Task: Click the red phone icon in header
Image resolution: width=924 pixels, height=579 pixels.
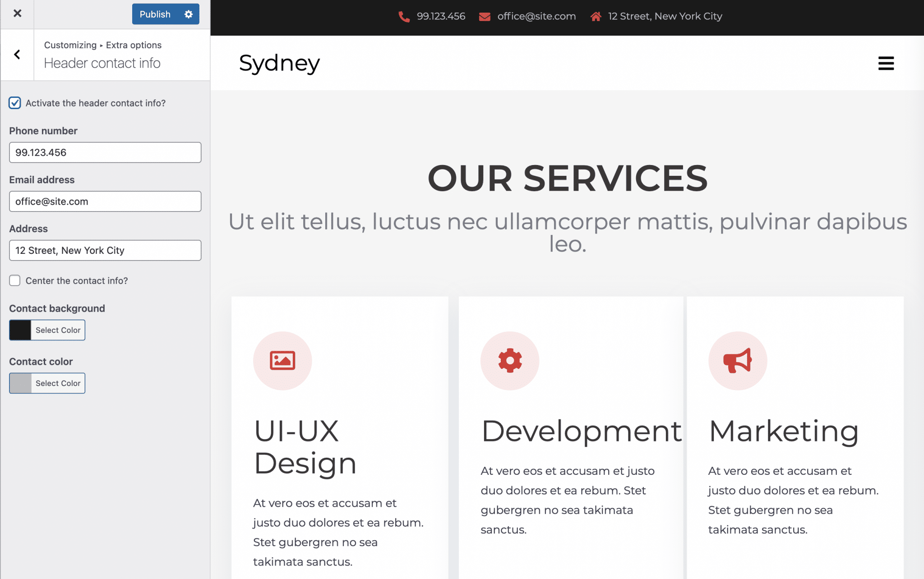Action: (x=404, y=16)
